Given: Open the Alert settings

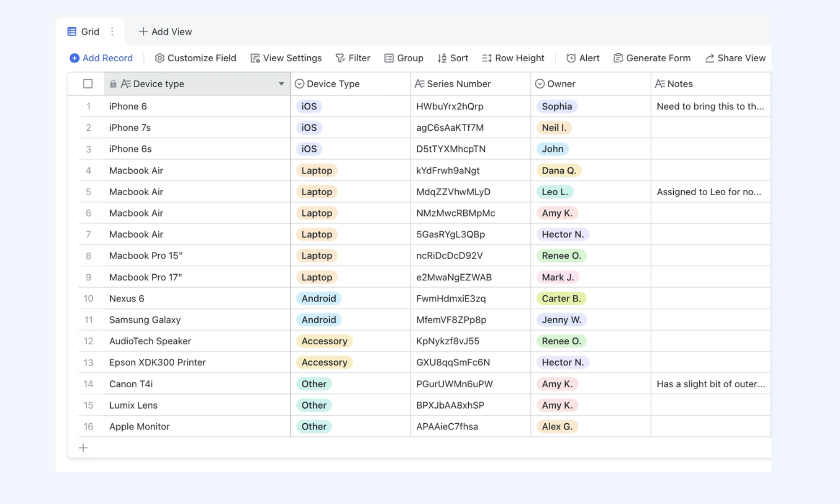Looking at the screenshot, I should [x=583, y=58].
